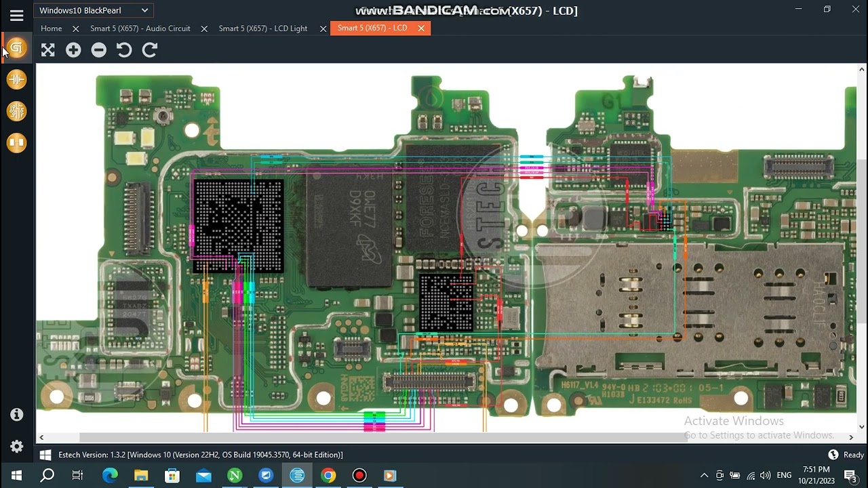Fit the board image to screen

point(47,49)
